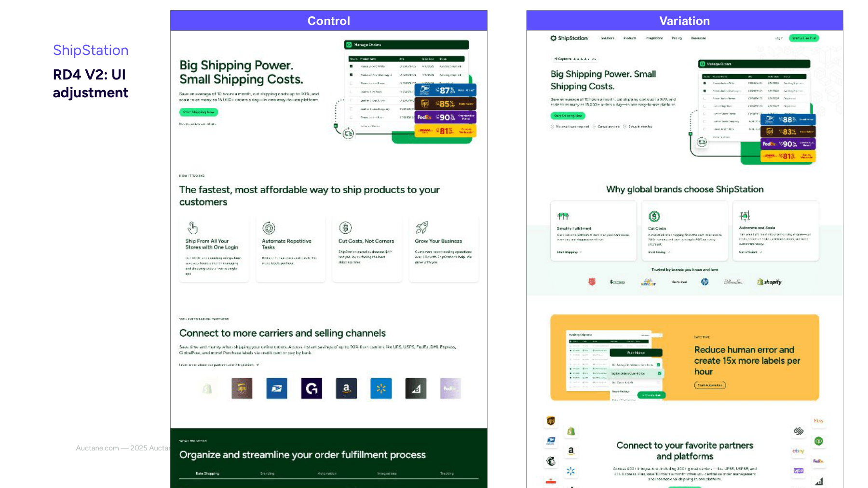Click the USPS 88% off rate badge
868x488 pixels.
(x=788, y=119)
